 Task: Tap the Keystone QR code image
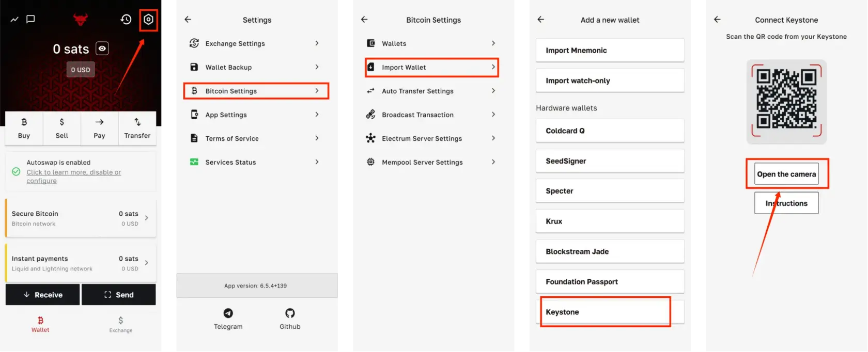[786, 101]
